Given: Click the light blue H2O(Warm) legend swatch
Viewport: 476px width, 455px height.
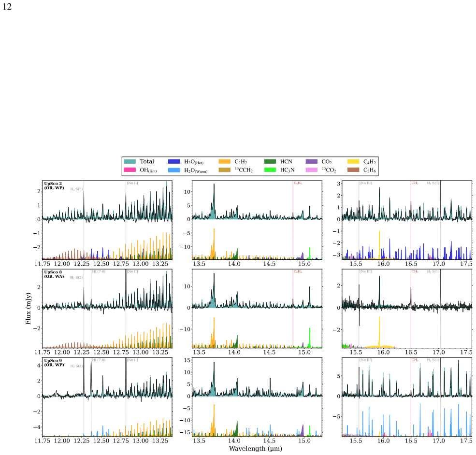Looking at the screenshot, I should click(174, 170).
